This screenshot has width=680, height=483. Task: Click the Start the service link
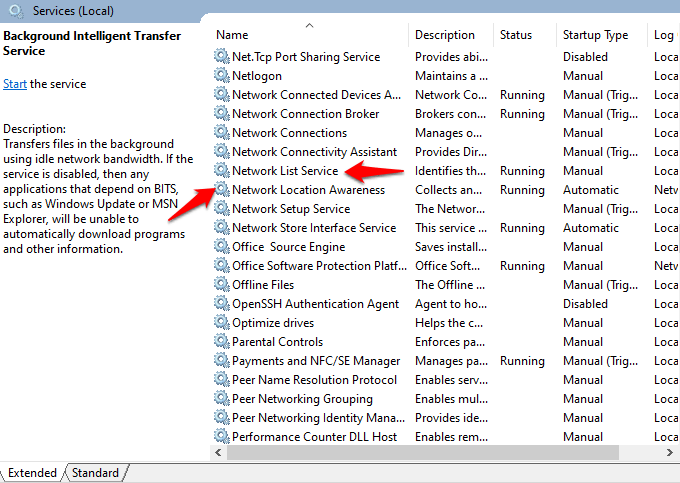15,84
